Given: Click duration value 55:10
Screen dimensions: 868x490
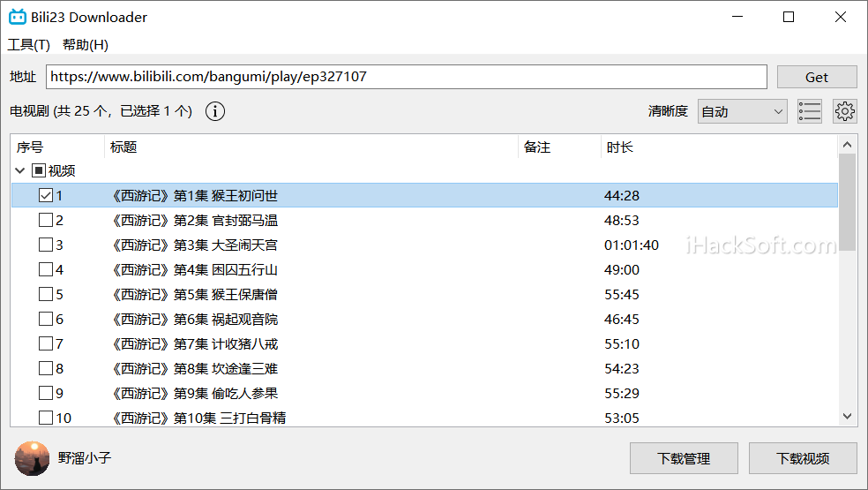Looking at the screenshot, I should 622,343.
